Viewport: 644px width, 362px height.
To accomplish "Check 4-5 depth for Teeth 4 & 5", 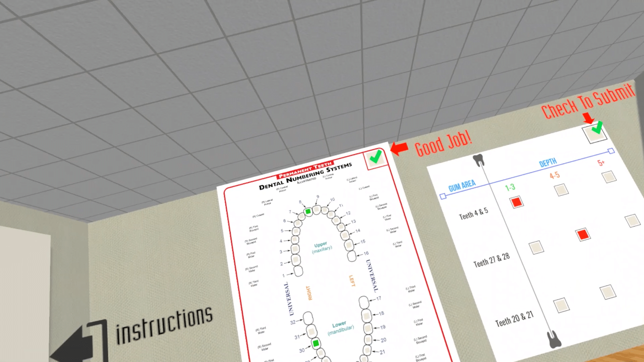I will (x=561, y=190).
